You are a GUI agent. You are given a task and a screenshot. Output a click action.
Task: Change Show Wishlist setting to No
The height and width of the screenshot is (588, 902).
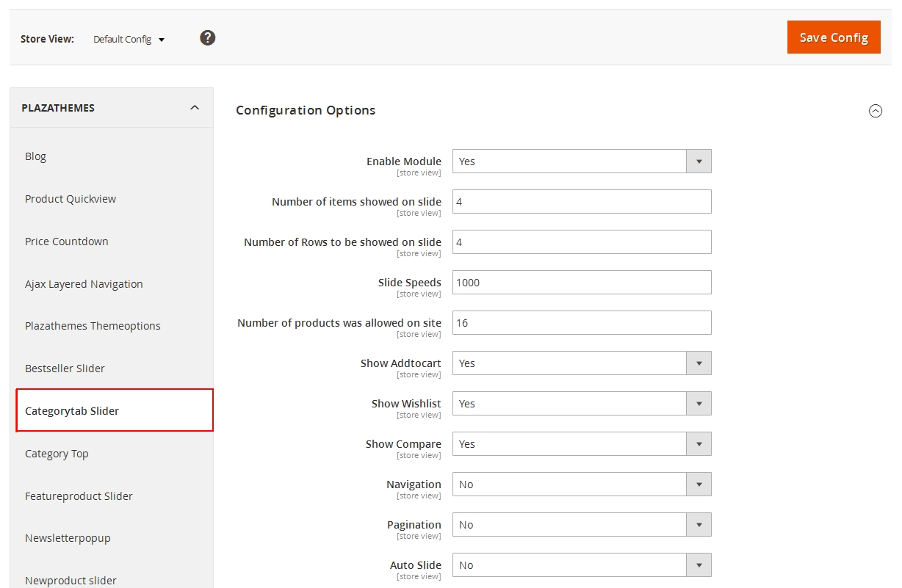(x=699, y=403)
